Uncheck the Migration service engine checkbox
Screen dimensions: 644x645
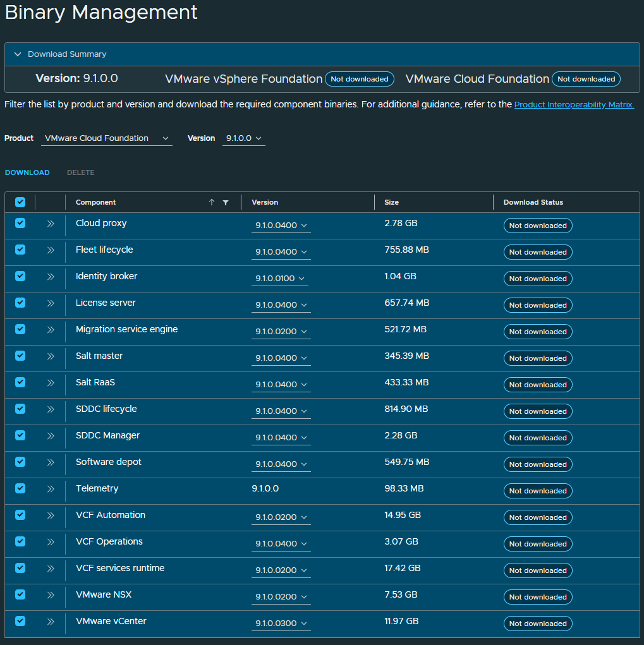click(20, 329)
